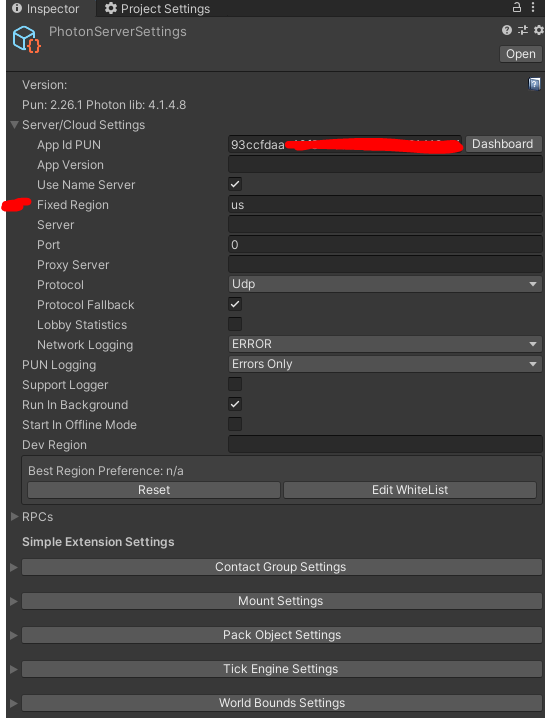Click the Fixed Region input field
The width and height of the screenshot is (545, 718).
point(385,205)
